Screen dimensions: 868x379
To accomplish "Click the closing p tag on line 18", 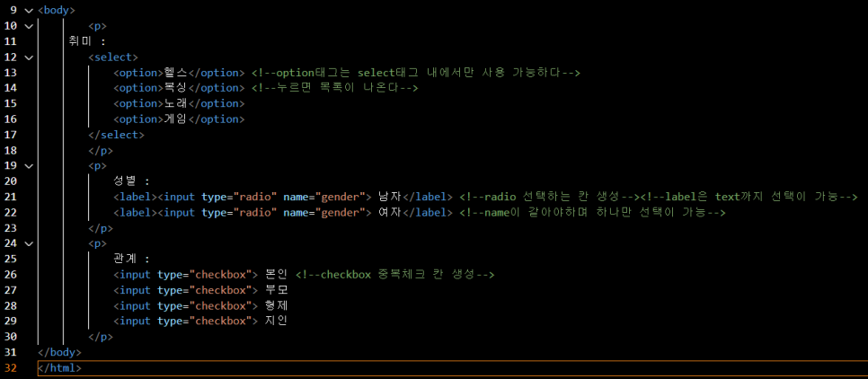I will (101, 150).
